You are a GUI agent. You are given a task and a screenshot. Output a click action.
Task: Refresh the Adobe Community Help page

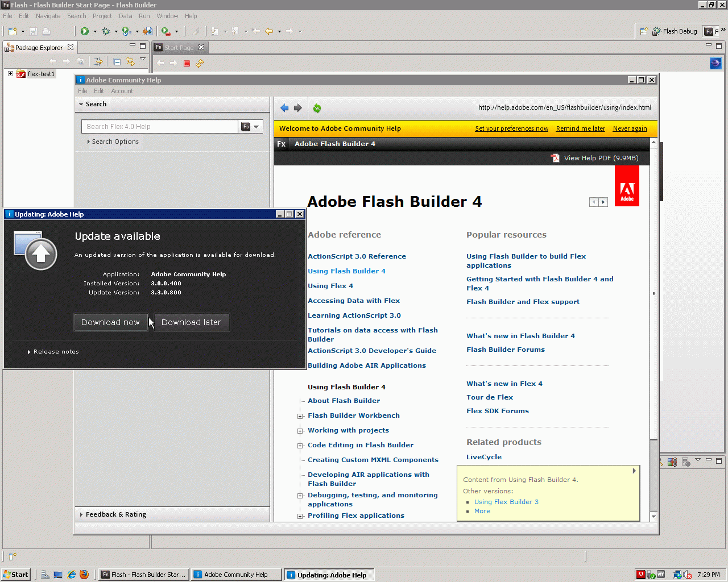[x=317, y=108]
